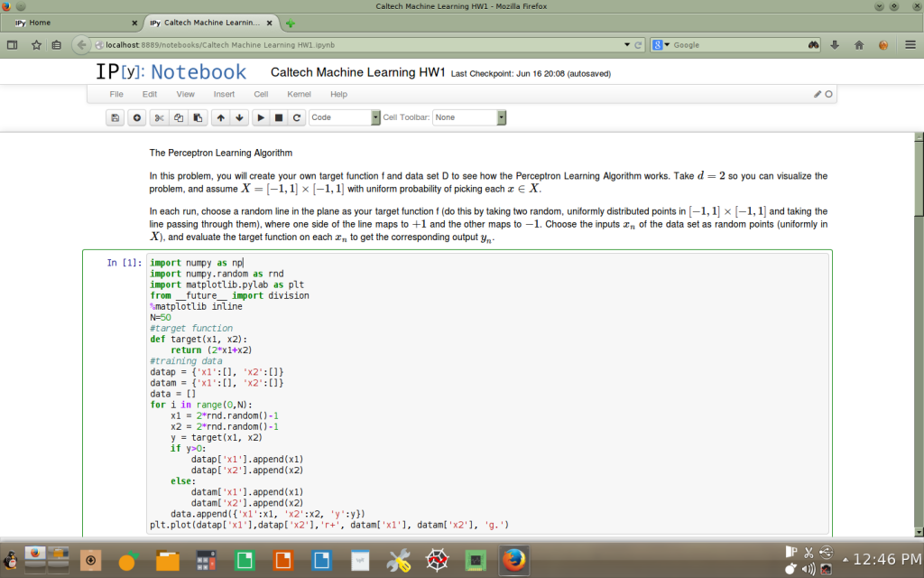Image resolution: width=924 pixels, height=578 pixels.
Task: Open a new browser tab
Action: (x=291, y=23)
